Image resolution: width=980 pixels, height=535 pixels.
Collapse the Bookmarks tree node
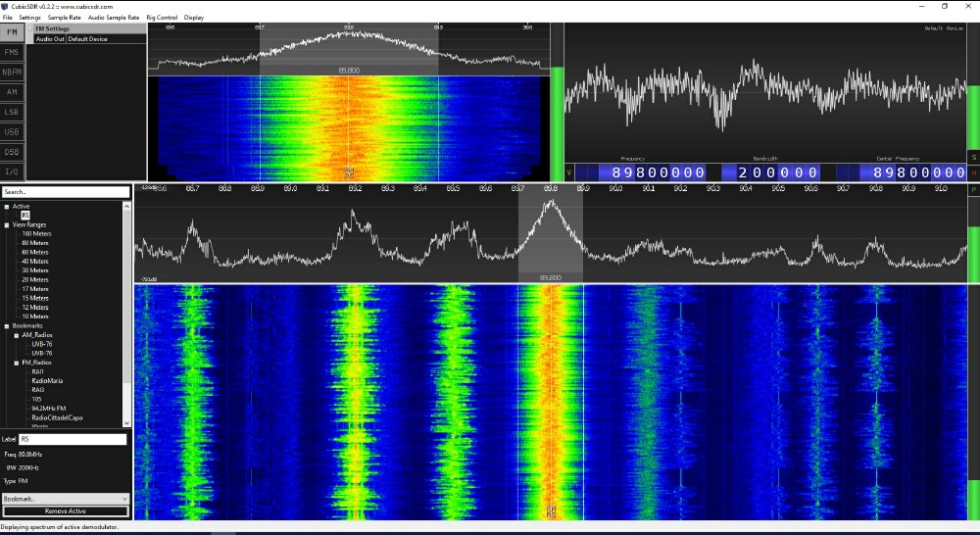click(7, 325)
